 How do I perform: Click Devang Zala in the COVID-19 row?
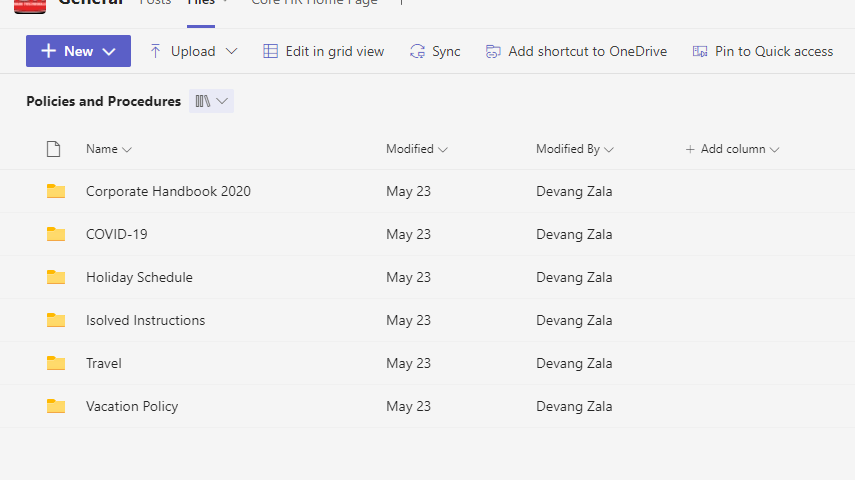tap(574, 235)
